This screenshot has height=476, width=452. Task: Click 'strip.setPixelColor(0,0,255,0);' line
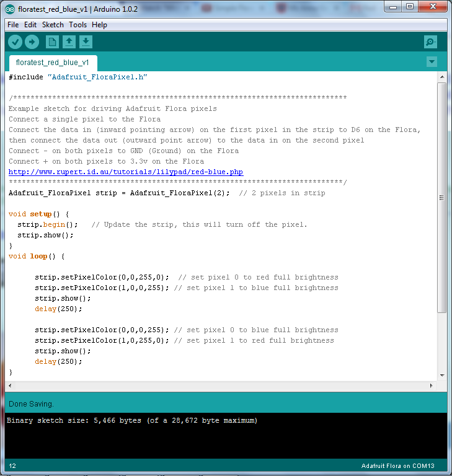coord(102,278)
